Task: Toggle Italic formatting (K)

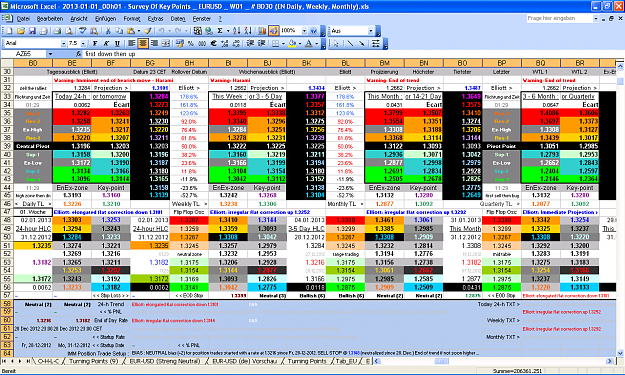Action: [x=106, y=43]
